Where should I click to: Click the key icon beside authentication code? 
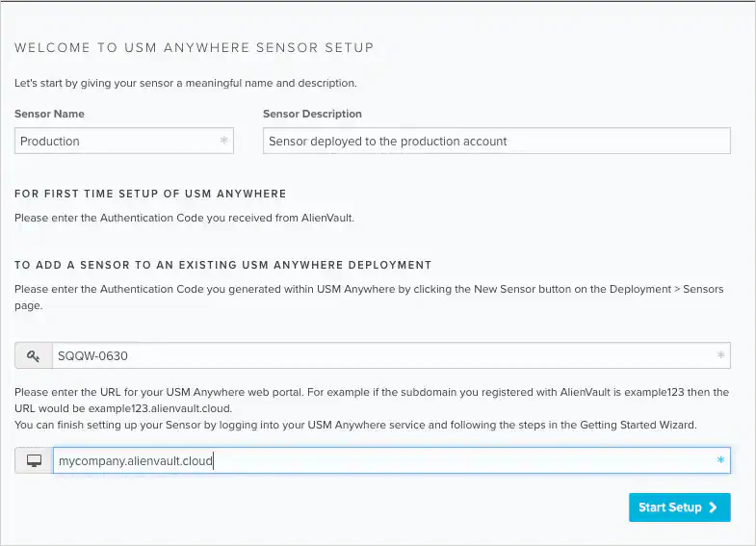tap(34, 356)
